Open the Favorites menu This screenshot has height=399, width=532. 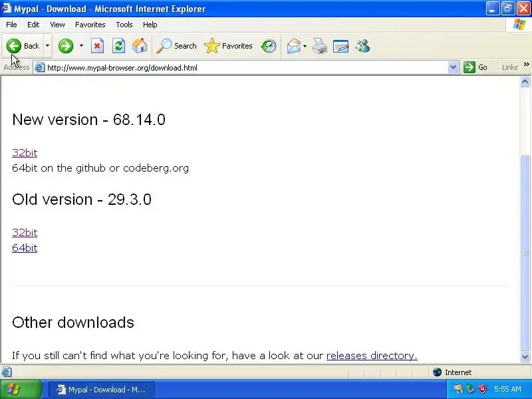point(90,25)
